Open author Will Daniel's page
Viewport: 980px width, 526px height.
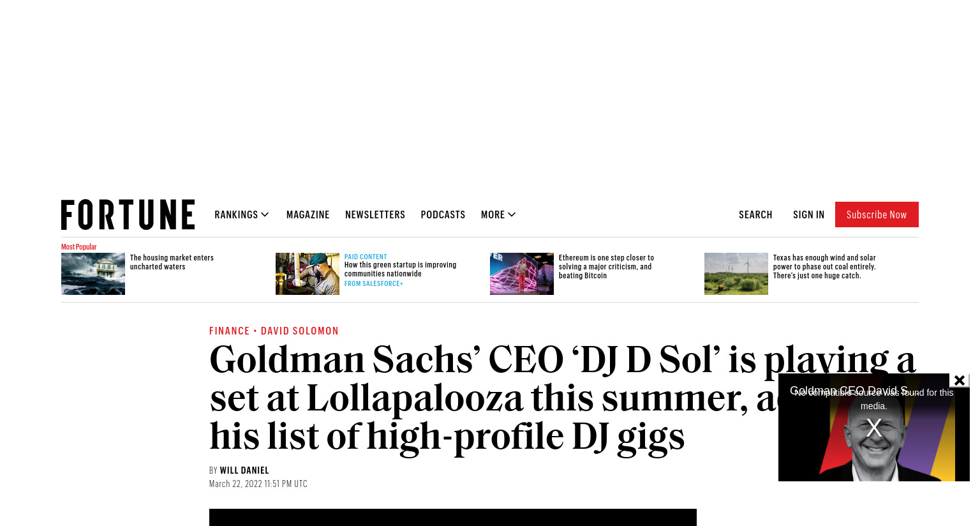[x=244, y=470]
